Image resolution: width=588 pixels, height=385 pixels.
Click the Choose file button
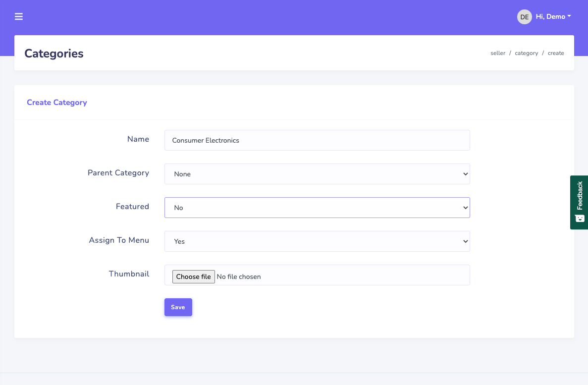click(x=194, y=277)
